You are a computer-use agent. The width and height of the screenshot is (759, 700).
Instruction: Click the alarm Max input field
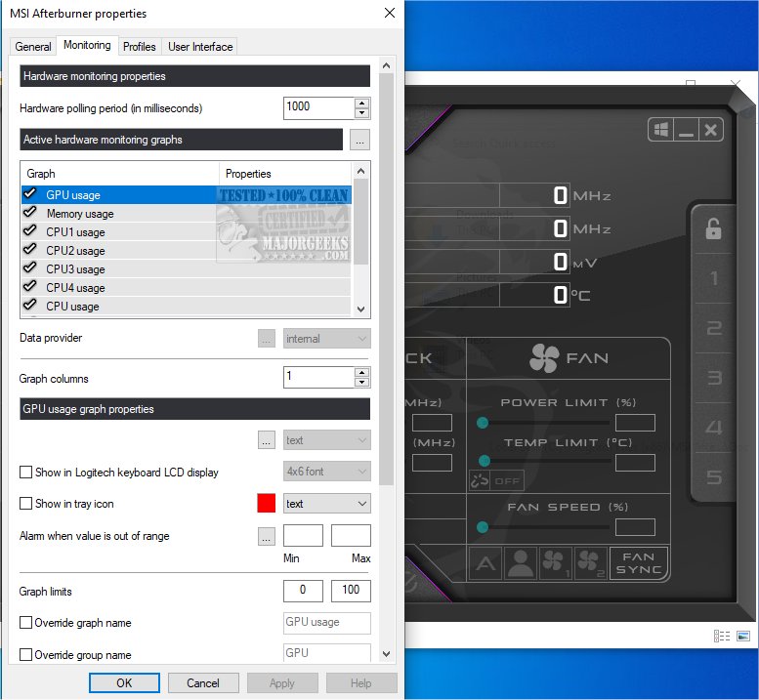click(351, 536)
